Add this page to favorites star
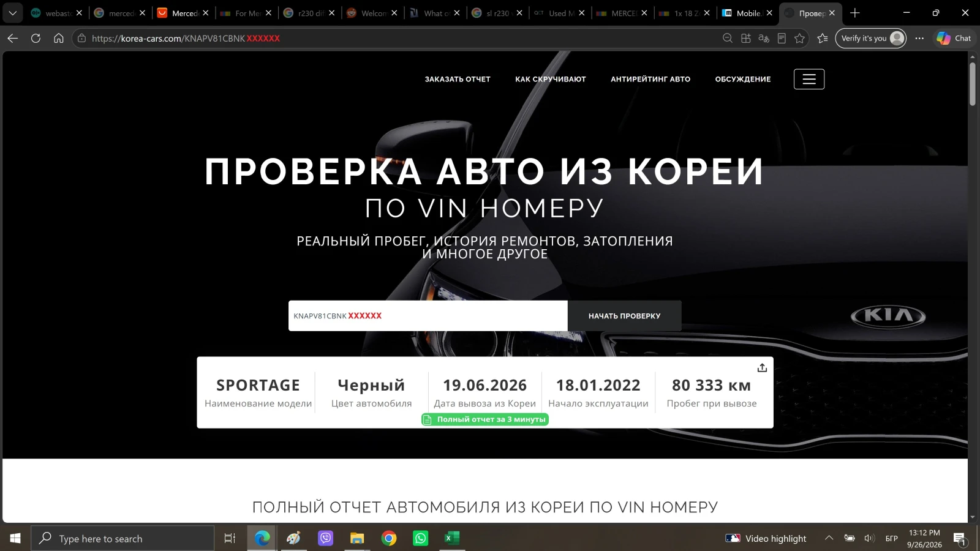980x551 pixels. pos(799,38)
